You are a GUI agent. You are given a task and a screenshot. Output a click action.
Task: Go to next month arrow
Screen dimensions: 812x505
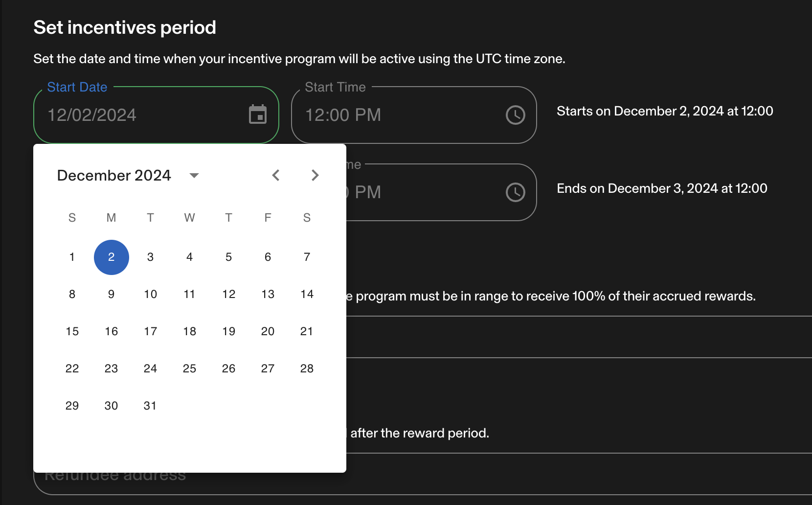315,175
